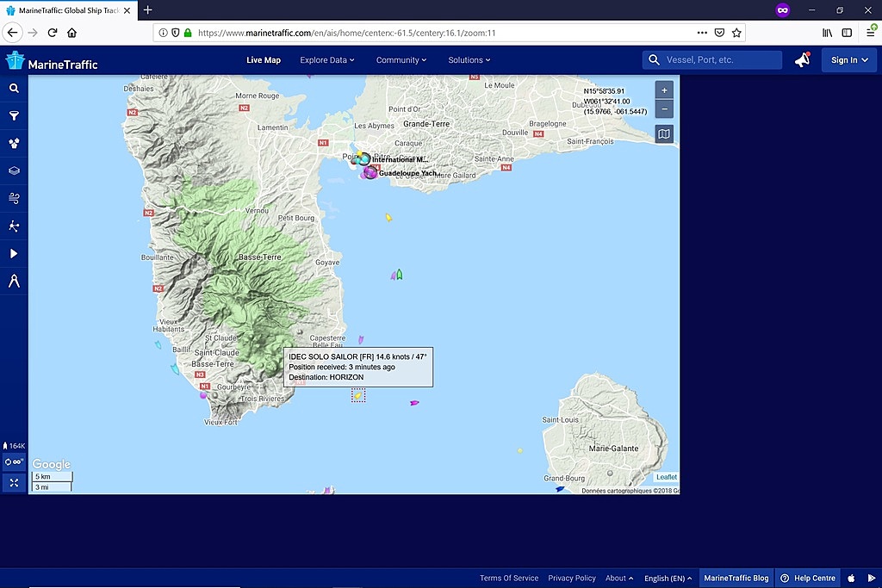This screenshot has height=588, width=882.
Task: Select the blue vessel near Grand-Bourg
Action: point(560,489)
